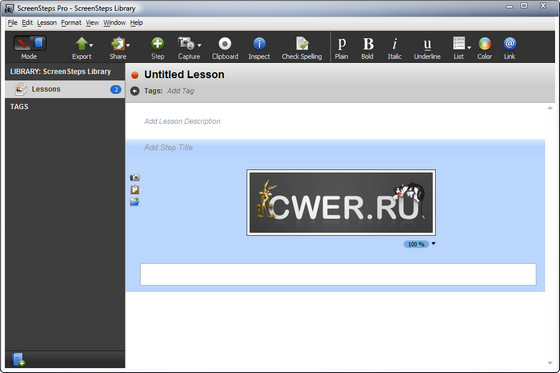
Task: Apply Bold formatting
Action: click(368, 48)
